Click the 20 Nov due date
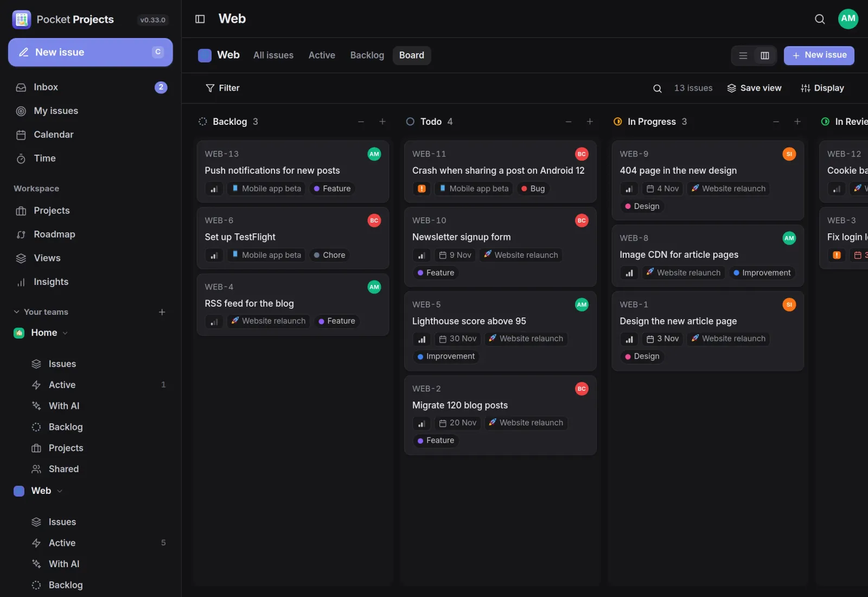Image resolution: width=868 pixels, height=597 pixels. click(458, 423)
